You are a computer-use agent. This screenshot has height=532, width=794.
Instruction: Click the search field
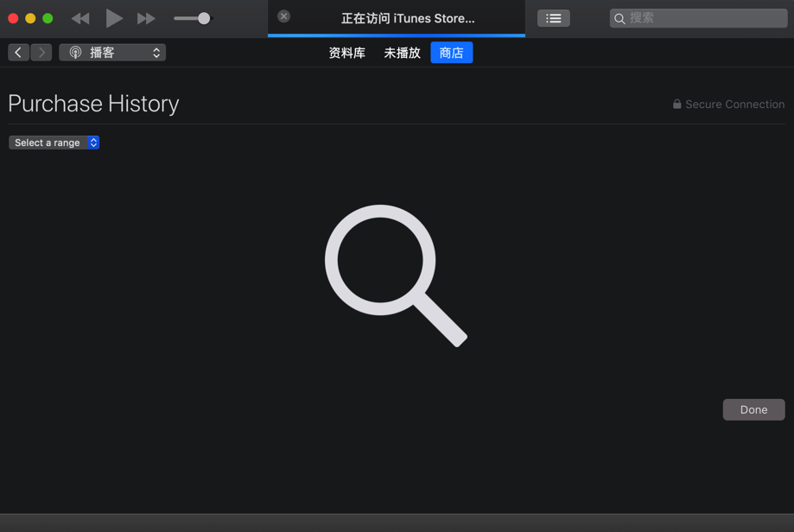tap(698, 19)
